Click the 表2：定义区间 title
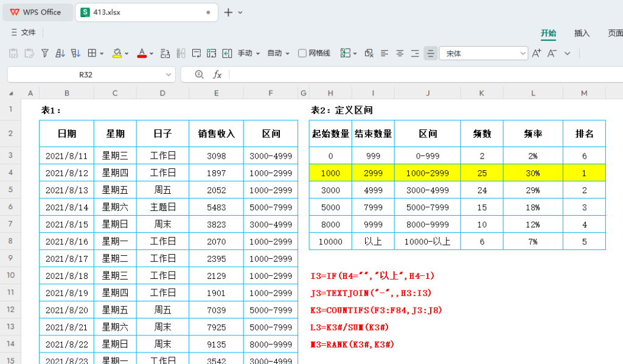Screen dimensions: 623x364 coord(342,110)
